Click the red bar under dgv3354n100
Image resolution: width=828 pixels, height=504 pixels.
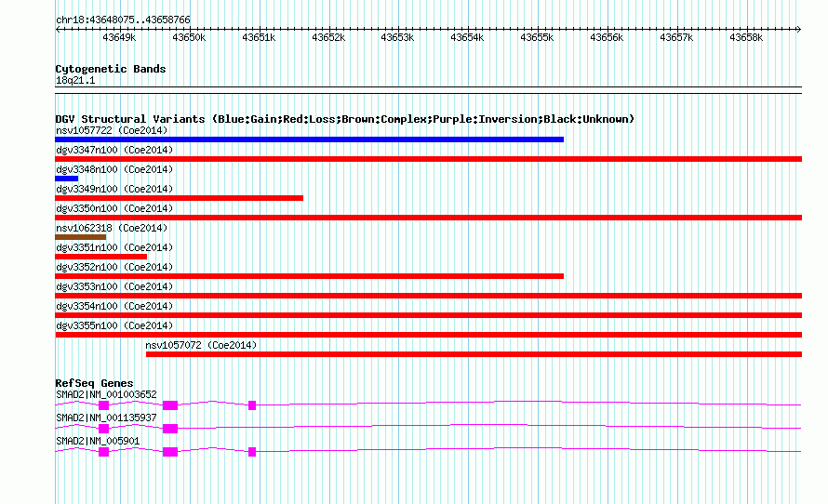click(x=428, y=315)
